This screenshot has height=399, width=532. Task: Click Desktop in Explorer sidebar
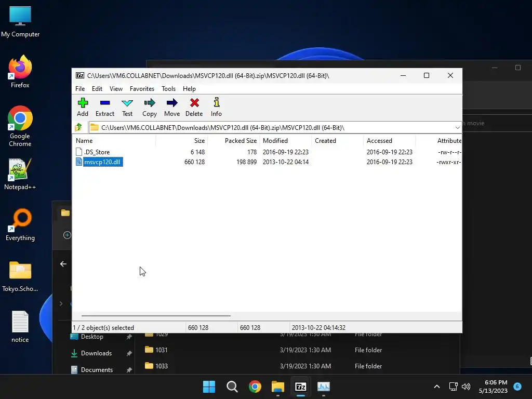click(92, 337)
